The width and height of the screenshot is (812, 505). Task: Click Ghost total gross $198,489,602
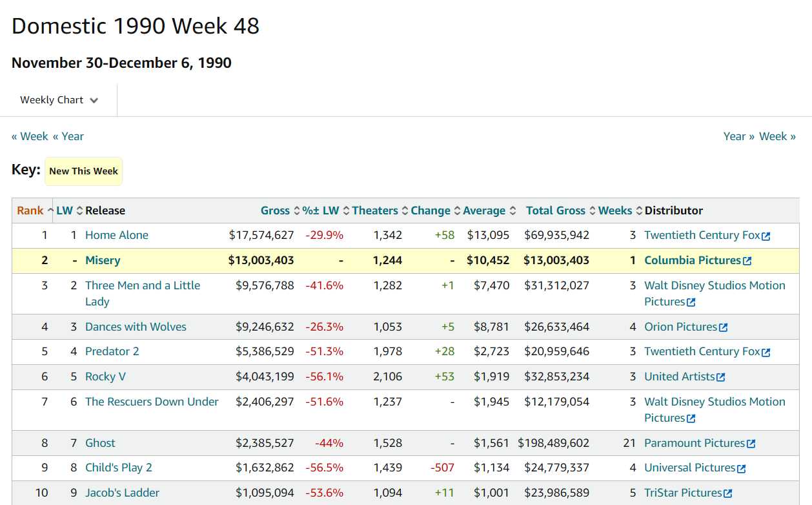(554, 443)
